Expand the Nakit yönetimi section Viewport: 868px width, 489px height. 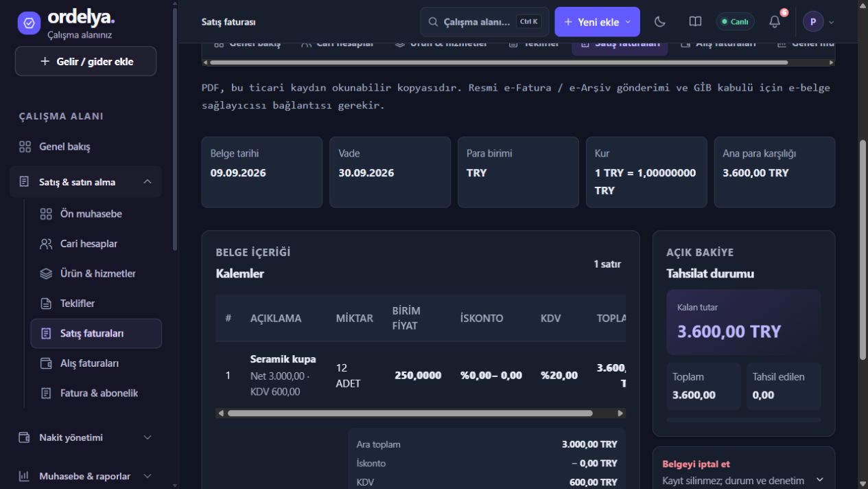click(x=148, y=437)
